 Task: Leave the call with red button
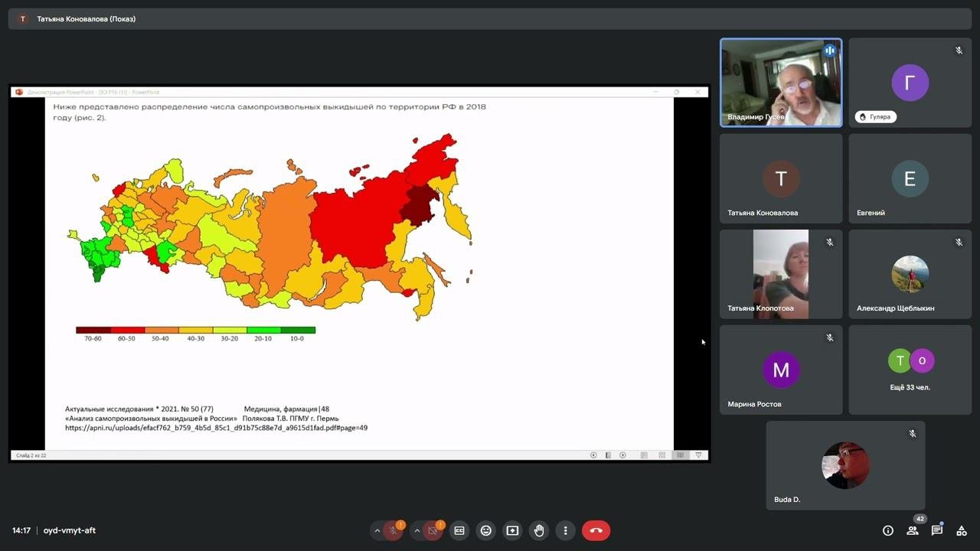point(596,530)
